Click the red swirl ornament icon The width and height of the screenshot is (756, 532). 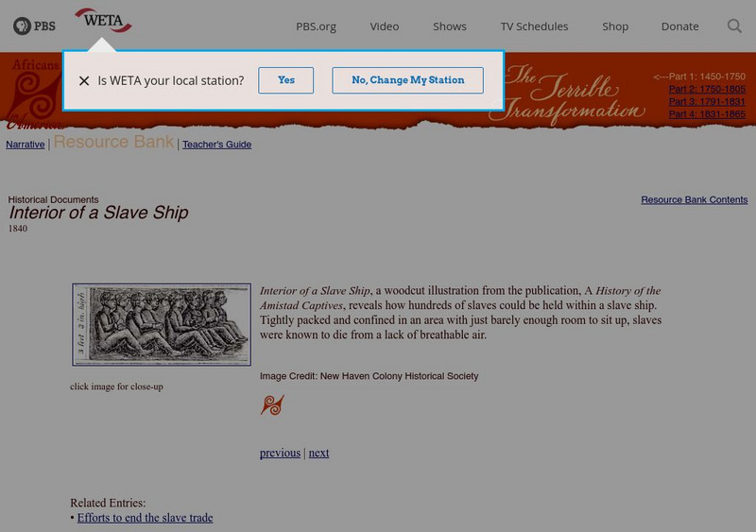[272, 405]
